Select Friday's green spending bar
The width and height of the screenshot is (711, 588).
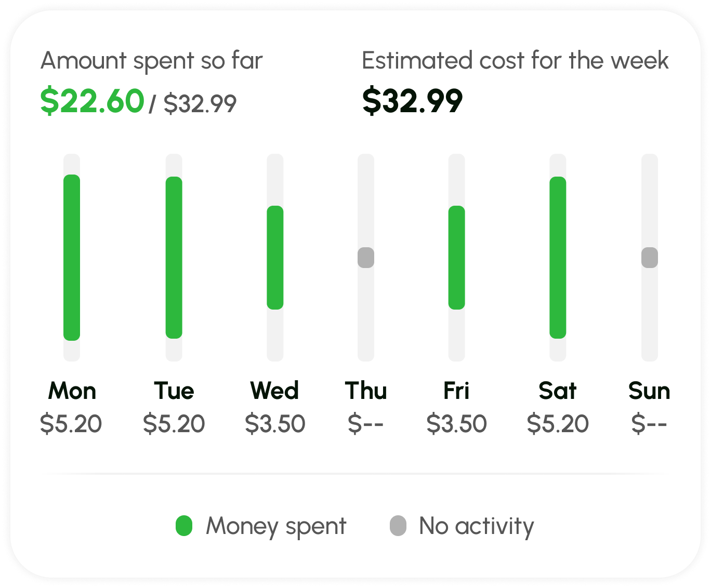point(456,258)
